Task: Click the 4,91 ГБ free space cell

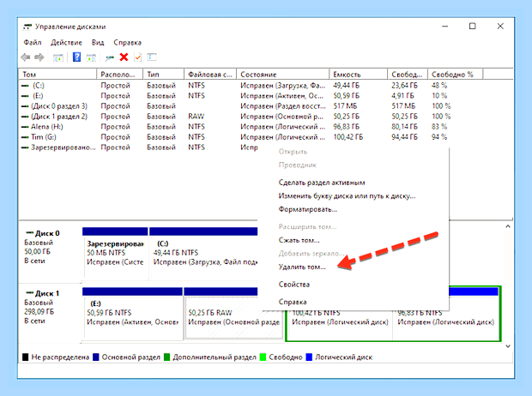Action: (402, 96)
